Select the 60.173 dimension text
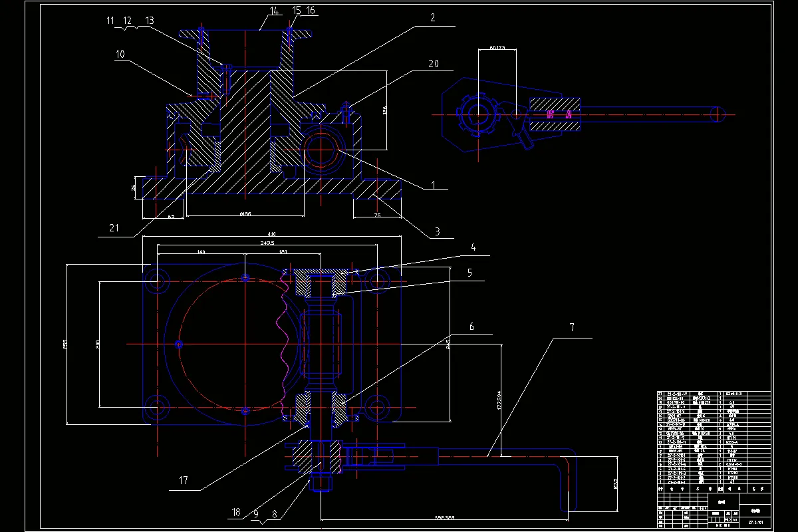 click(497, 48)
